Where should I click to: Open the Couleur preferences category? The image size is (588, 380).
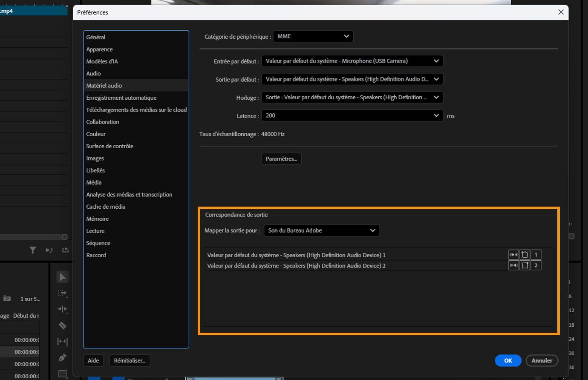point(136,134)
